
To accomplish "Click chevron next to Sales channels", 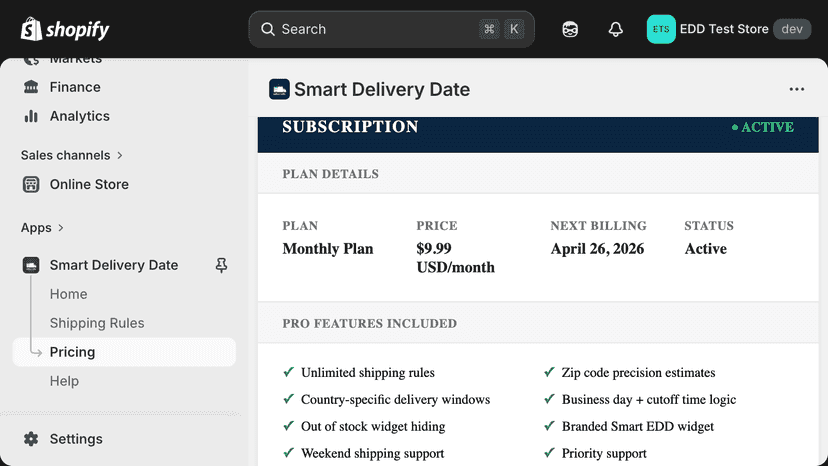I will 120,155.
